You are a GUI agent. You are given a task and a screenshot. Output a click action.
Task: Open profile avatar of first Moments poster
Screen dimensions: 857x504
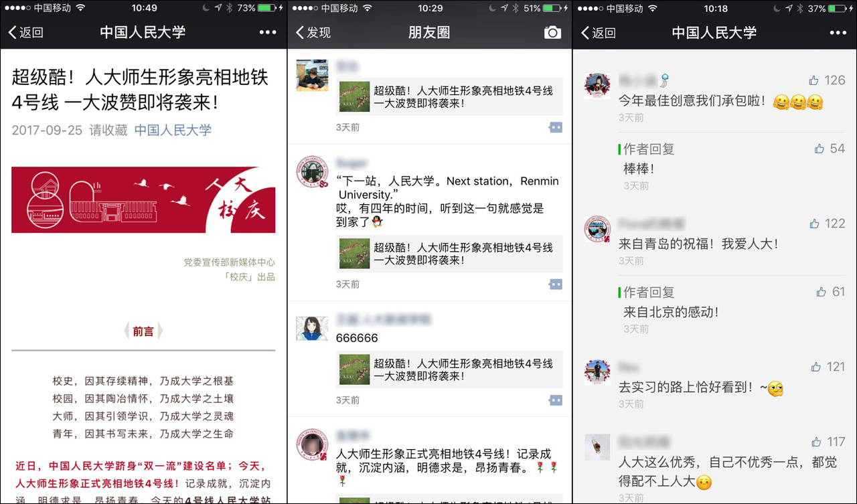(x=312, y=75)
